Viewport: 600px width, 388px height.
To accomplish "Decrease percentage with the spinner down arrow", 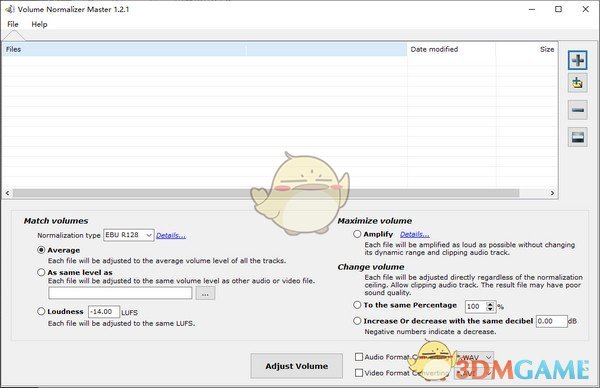I will tap(490, 309).
